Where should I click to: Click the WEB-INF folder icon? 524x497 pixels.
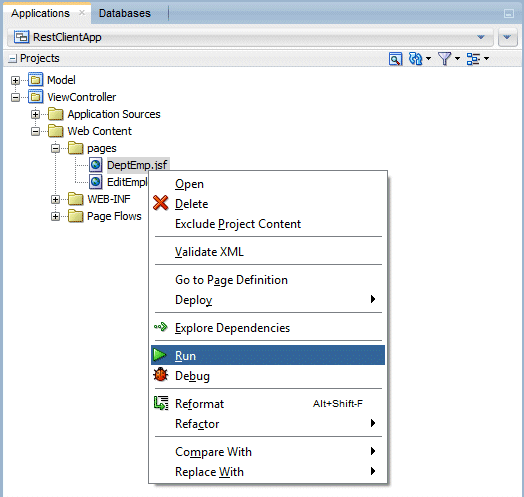coord(76,199)
